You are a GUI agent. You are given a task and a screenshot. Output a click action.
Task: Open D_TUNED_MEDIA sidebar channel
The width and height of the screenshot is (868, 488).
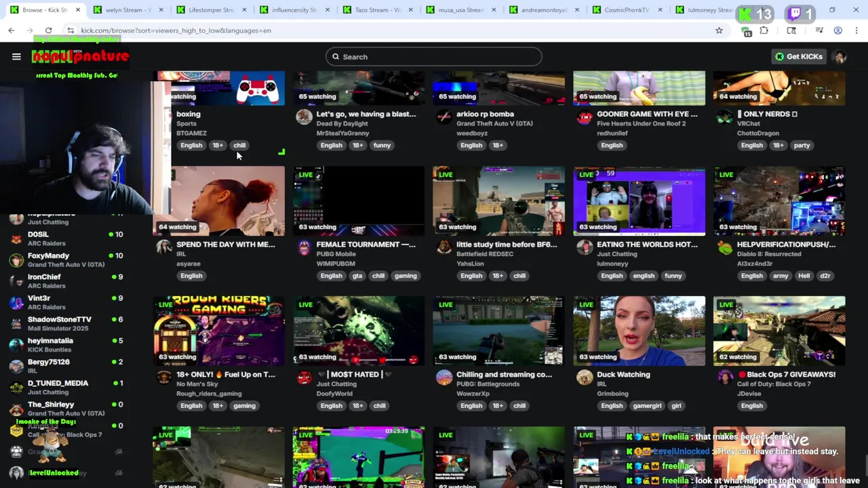click(66, 387)
